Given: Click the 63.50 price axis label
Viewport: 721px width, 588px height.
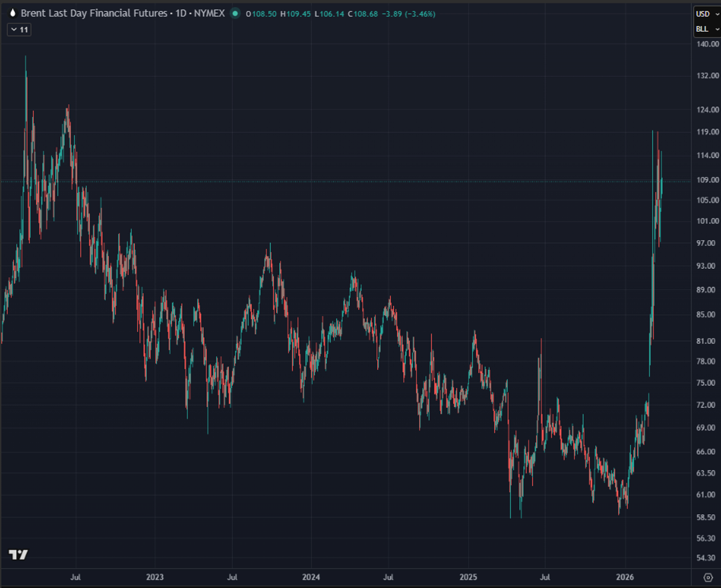Looking at the screenshot, I should (706, 473).
